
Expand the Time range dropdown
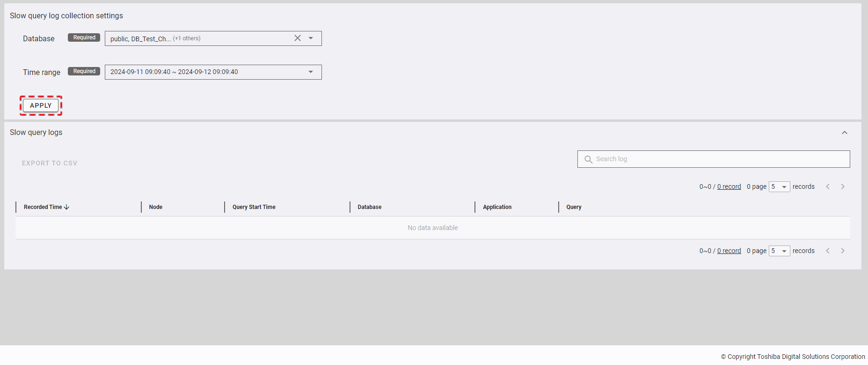tap(311, 72)
